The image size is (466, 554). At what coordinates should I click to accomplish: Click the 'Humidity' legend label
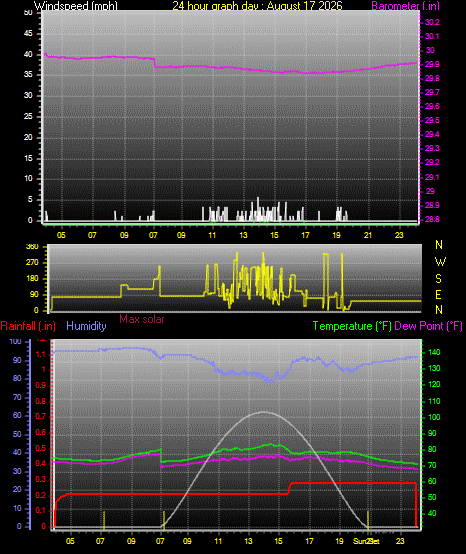click(x=86, y=326)
